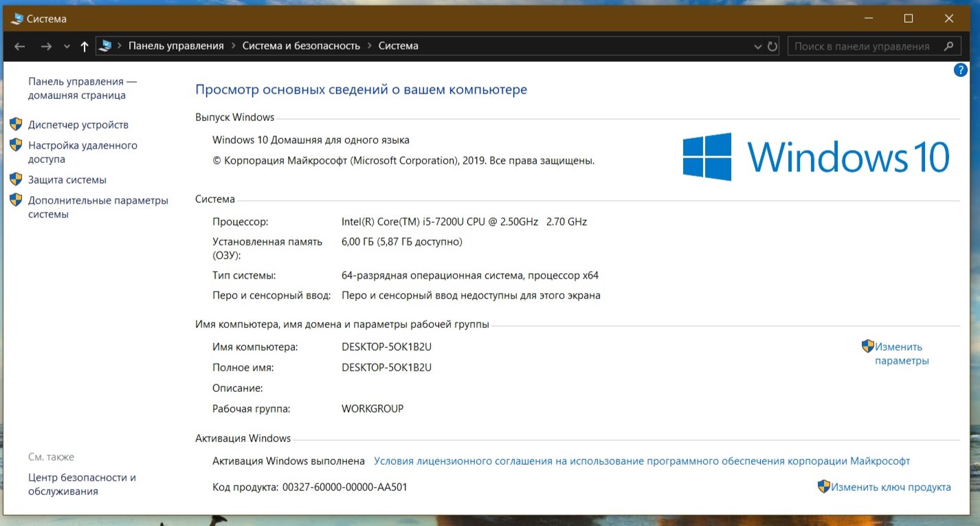Expand chevron after Панель управления
This screenshot has width=980, height=526.
[x=233, y=46]
